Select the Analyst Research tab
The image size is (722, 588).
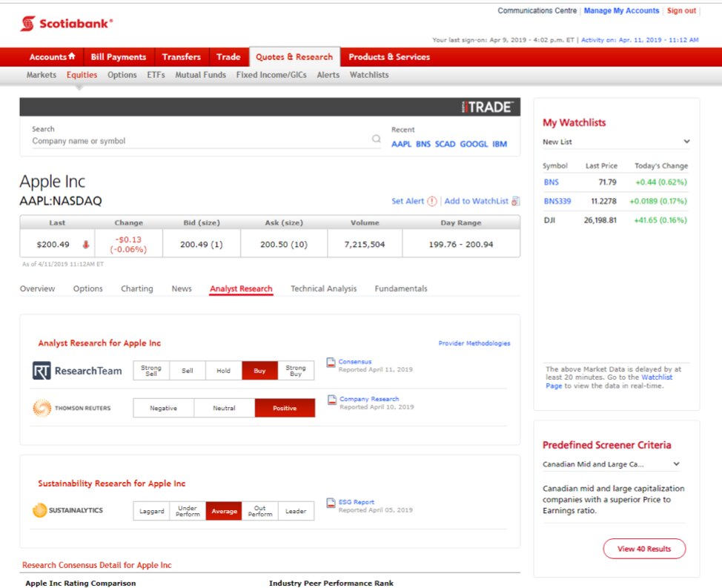tap(241, 288)
